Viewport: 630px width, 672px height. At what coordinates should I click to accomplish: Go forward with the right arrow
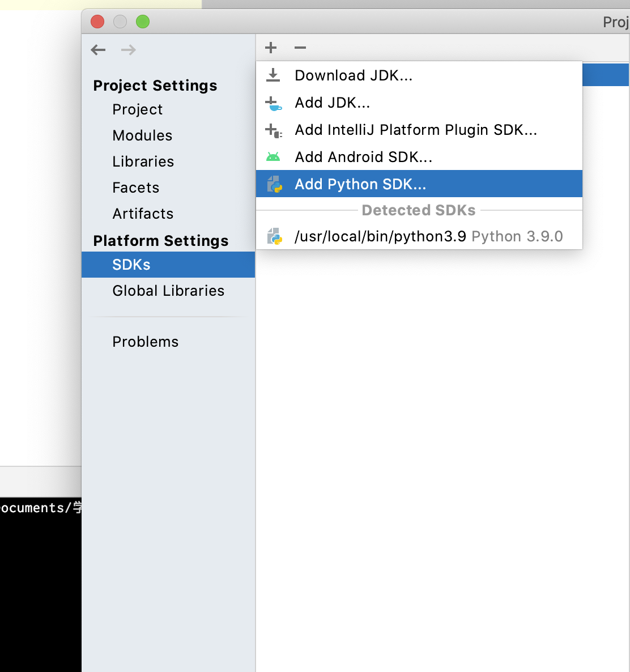click(x=129, y=50)
